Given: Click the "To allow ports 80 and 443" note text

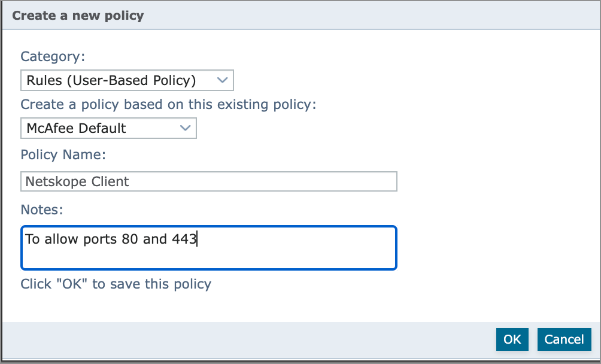Looking at the screenshot, I should click(111, 239).
